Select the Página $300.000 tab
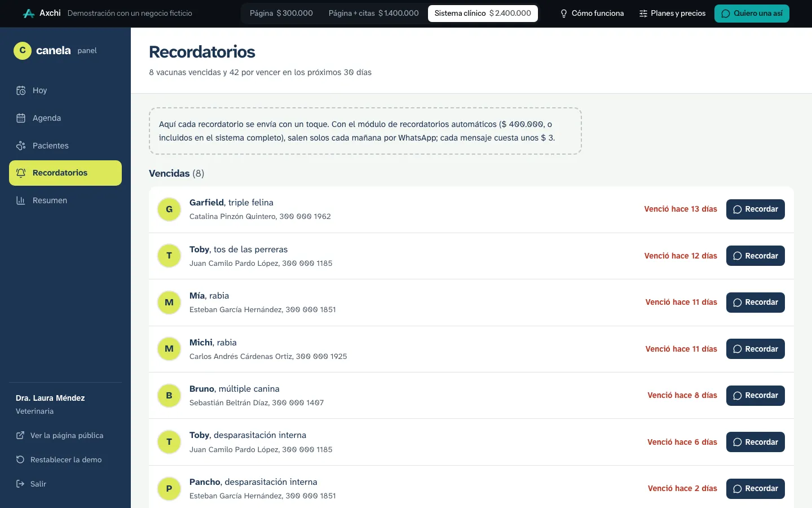 pyautogui.click(x=281, y=13)
